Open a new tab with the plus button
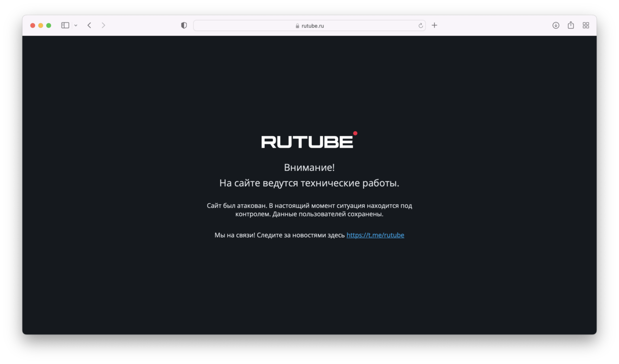619x364 pixels. click(x=434, y=25)
